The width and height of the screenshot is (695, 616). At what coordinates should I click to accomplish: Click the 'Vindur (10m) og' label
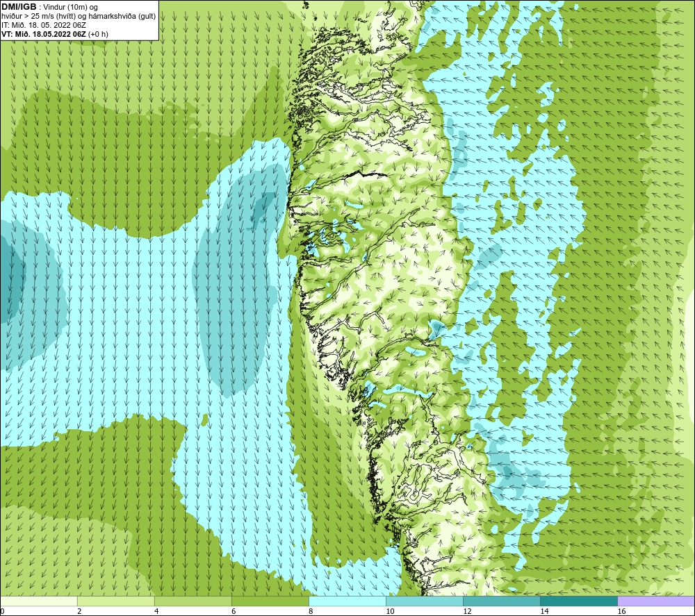(x=72, y=8)
